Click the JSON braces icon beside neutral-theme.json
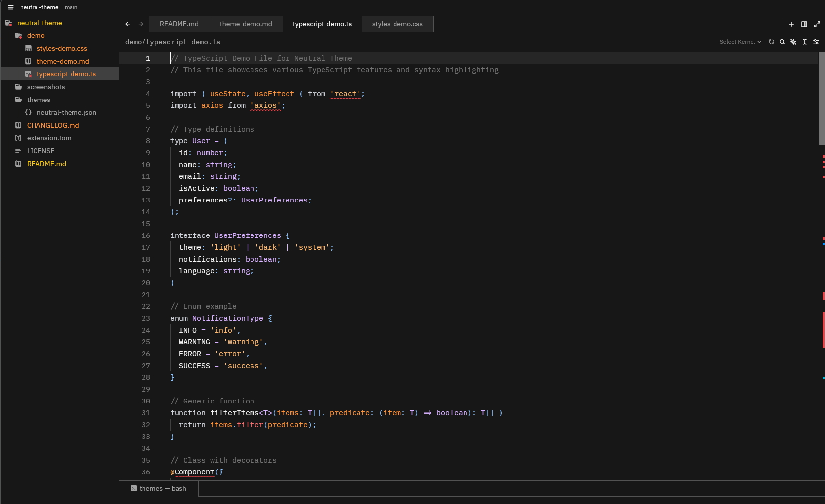This screenshot has width=825, height=504. pyautogui.click(x=28, y=112)
